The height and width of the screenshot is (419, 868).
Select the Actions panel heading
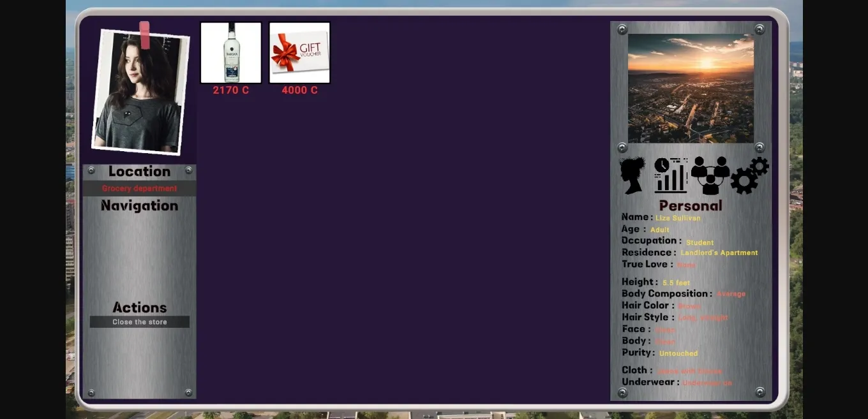pos(139,308)
